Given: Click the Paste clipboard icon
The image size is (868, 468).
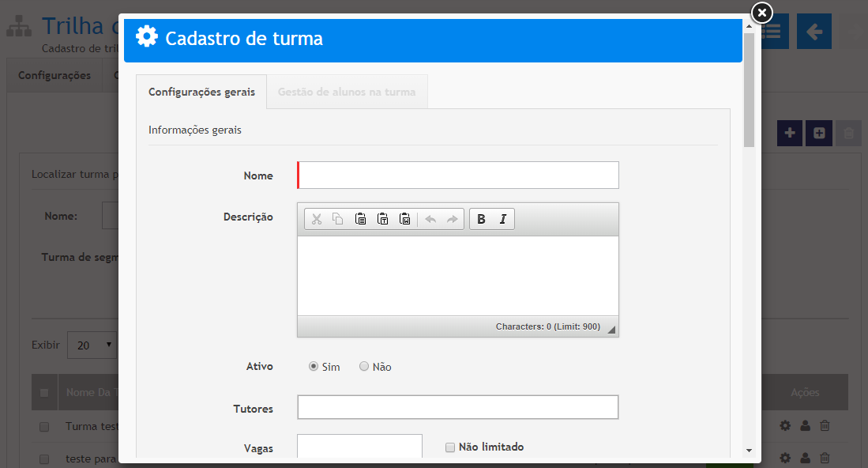Looking at the screenshot, I should click(360, 219).
